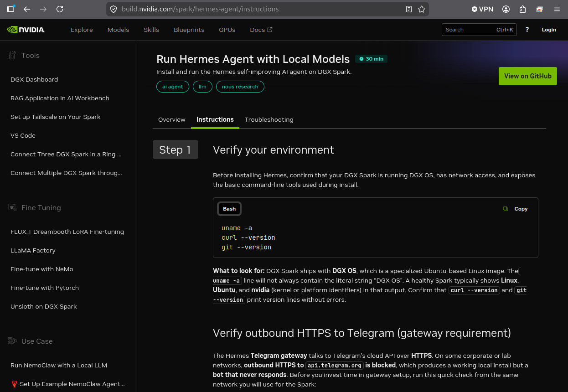Click the inline api.telegram.org code
Screen dimensions: 568x392
[x=335, y=365]
